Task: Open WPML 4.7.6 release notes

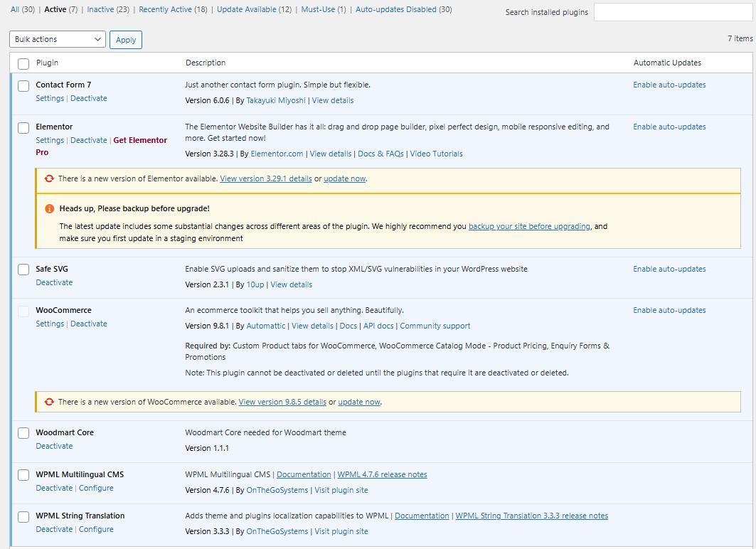Action: click(383, 475)
